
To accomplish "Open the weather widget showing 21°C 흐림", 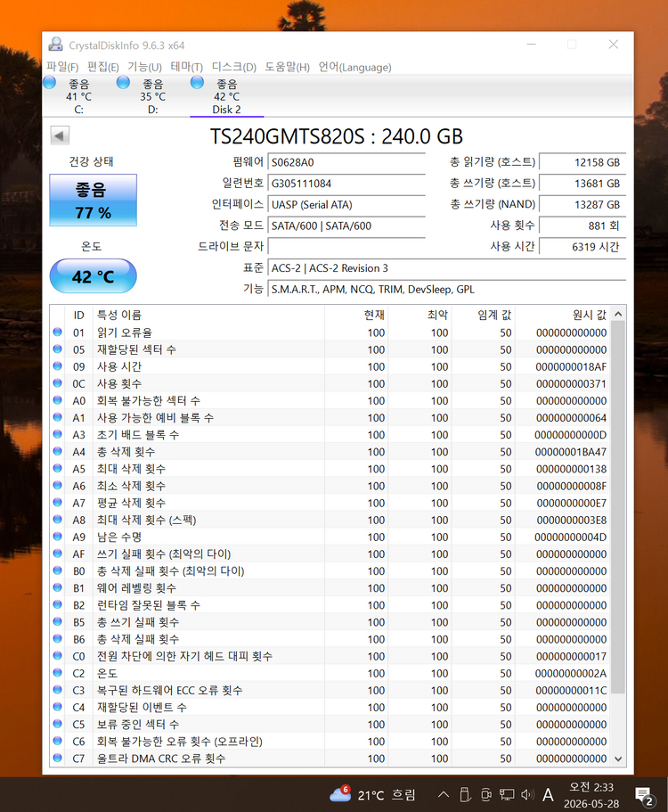I will 372,794.
